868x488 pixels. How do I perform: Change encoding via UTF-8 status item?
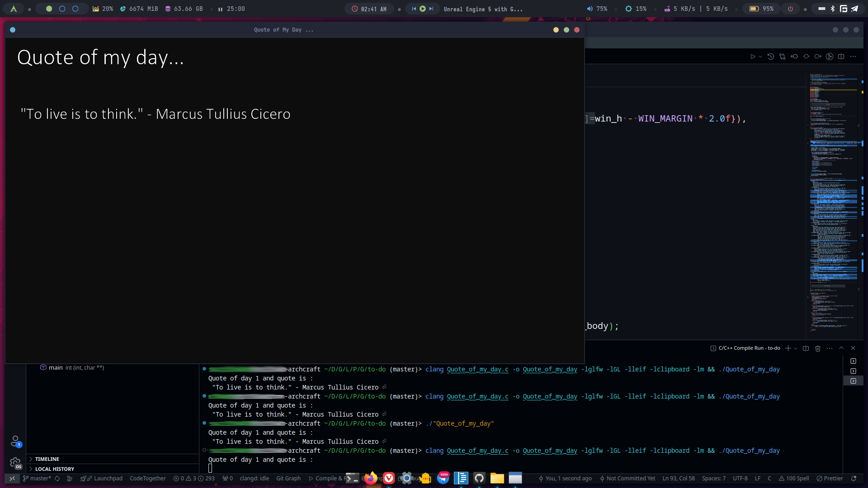coord(740,478)
